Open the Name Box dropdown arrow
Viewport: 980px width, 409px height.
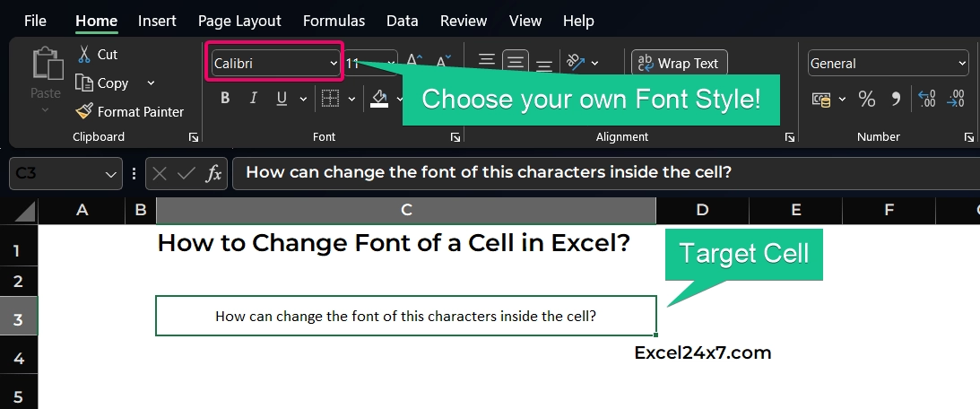(x=111, y=174)
